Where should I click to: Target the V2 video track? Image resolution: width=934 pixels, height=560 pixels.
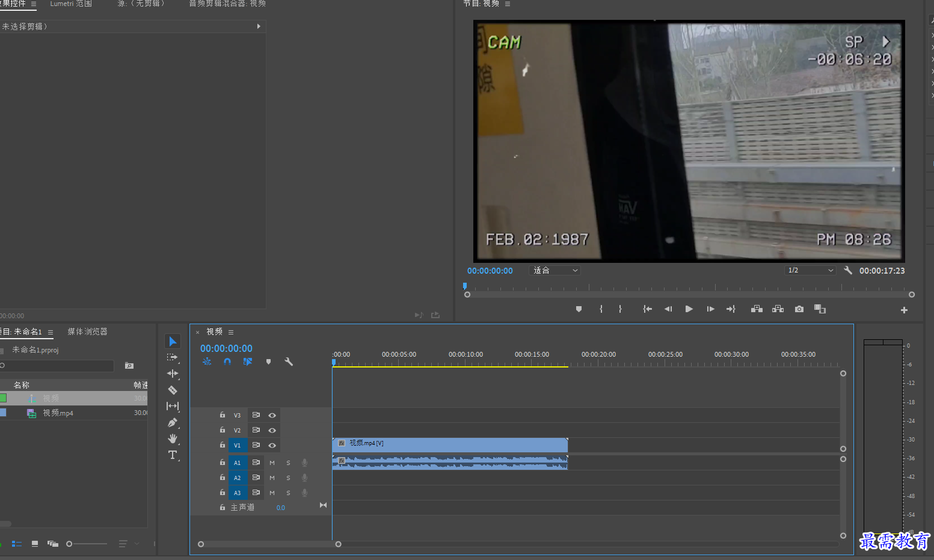pyautogui.click(x=237, y=430)
